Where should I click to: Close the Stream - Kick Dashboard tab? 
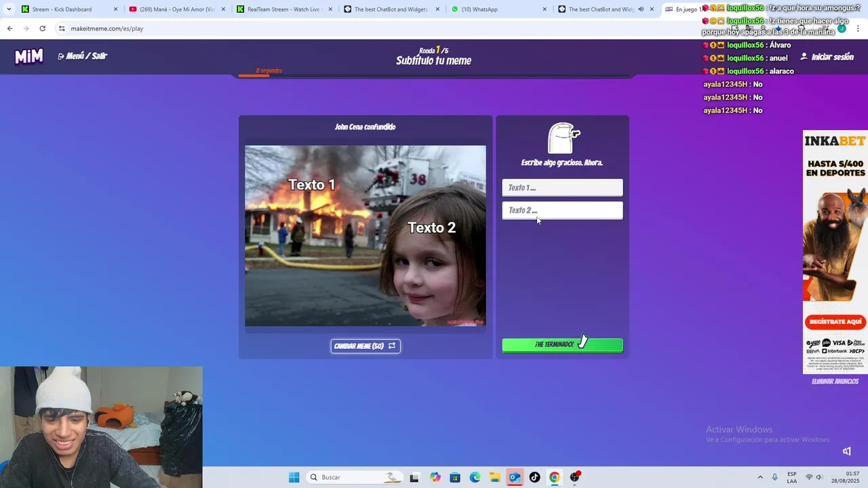point(115,9)
